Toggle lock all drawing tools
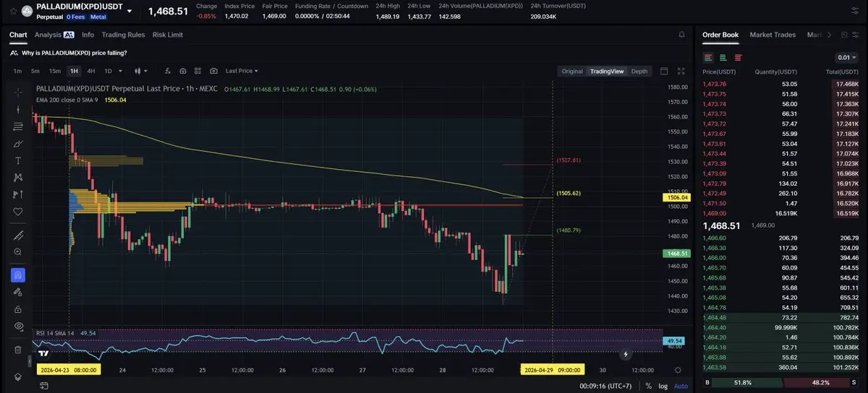 tap(18, 309)
